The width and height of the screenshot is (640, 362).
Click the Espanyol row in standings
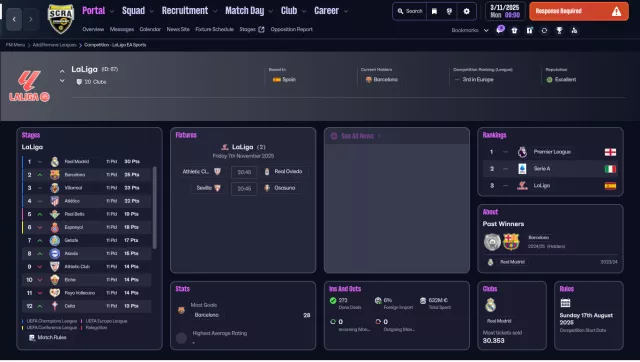point(87,227)
